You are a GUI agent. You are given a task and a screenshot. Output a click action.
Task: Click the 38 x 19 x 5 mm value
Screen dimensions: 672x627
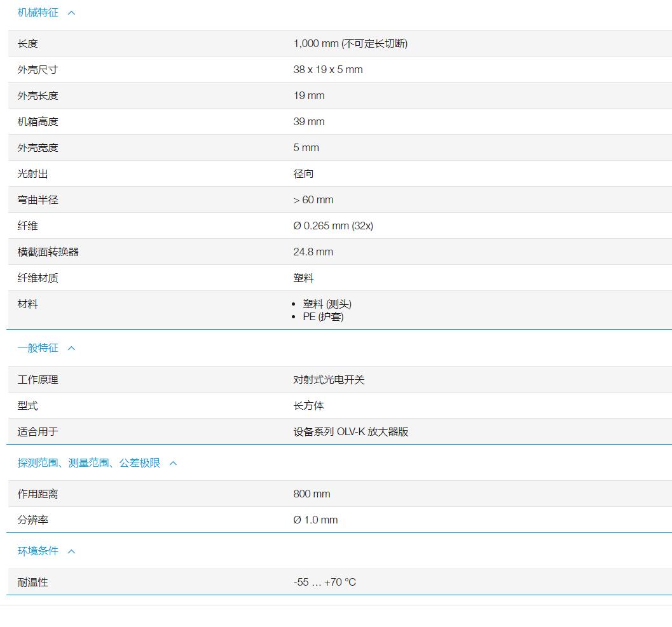pos(328,69)
